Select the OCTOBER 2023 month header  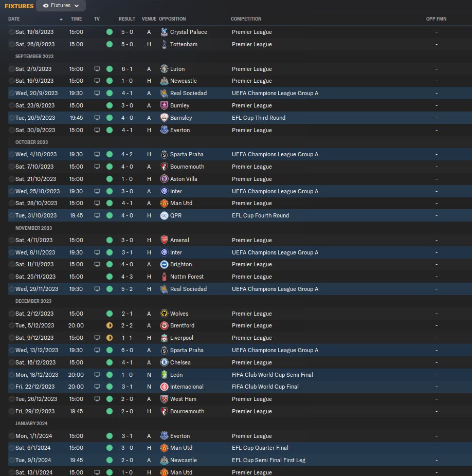click(x=31, y=142)
